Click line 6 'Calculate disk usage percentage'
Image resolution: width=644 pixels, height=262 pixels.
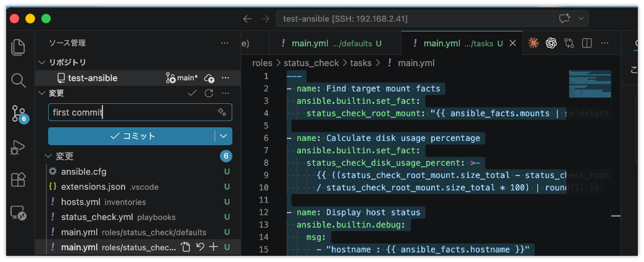coord(403,138)
